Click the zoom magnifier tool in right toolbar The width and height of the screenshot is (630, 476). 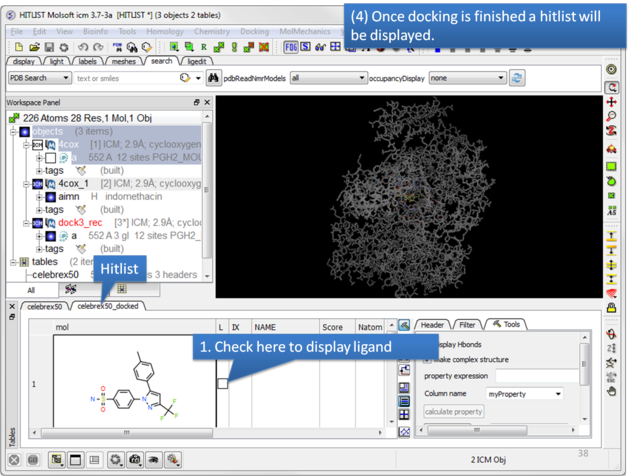click(611, 117)
